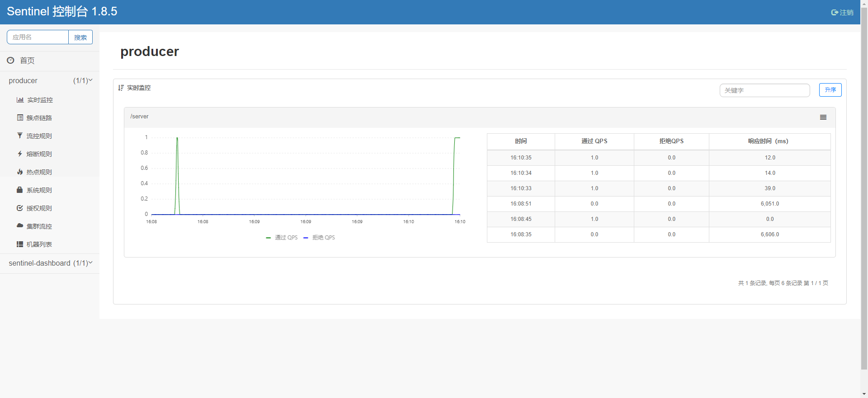Viewport: 868px width, 398px height.
Task: Toggle 通过 QPS legend series
Action: tap(282, 238)
